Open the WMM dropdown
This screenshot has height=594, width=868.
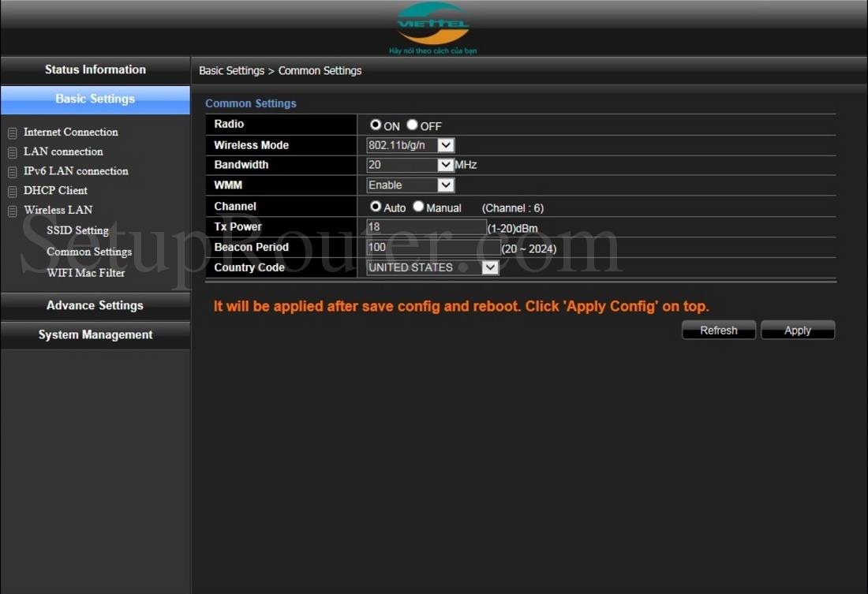pyautogui.click(x=445, y=185)
